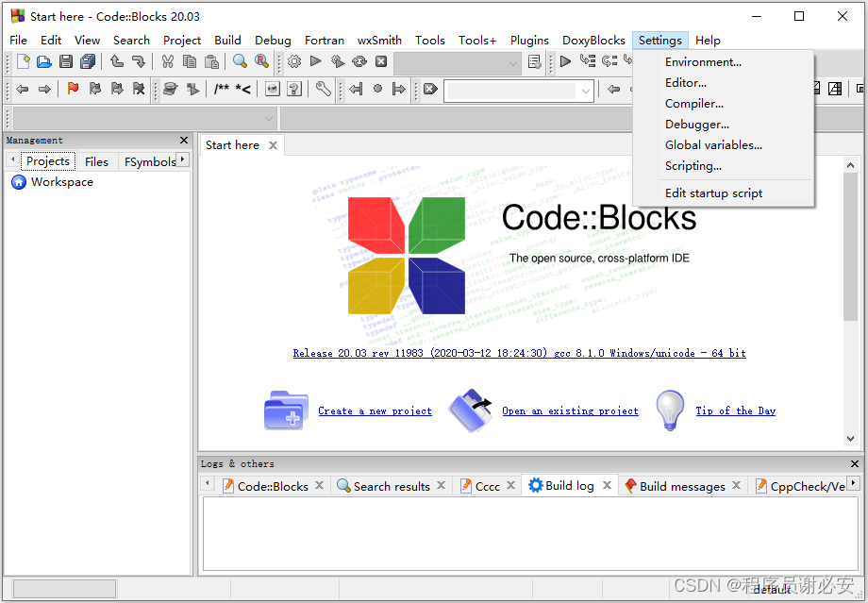Click the Jump back arrow icon

[x=22, y=89]
